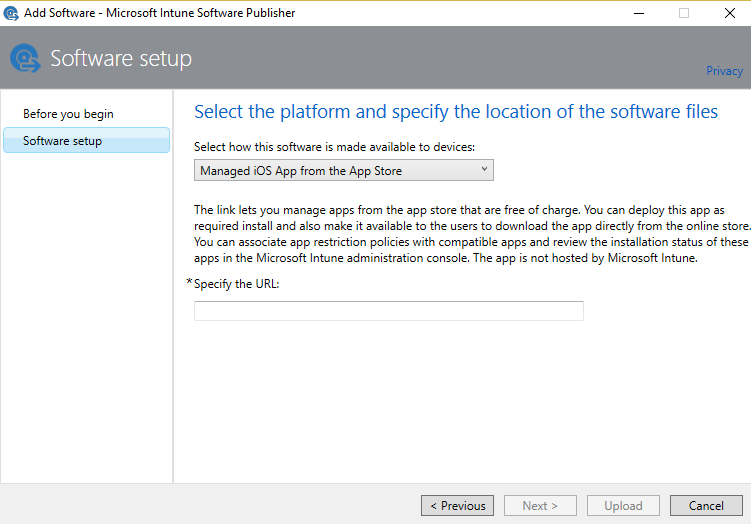
Task: Select the Software setup step
Action: pyautogui.click(x=87, y=140)
